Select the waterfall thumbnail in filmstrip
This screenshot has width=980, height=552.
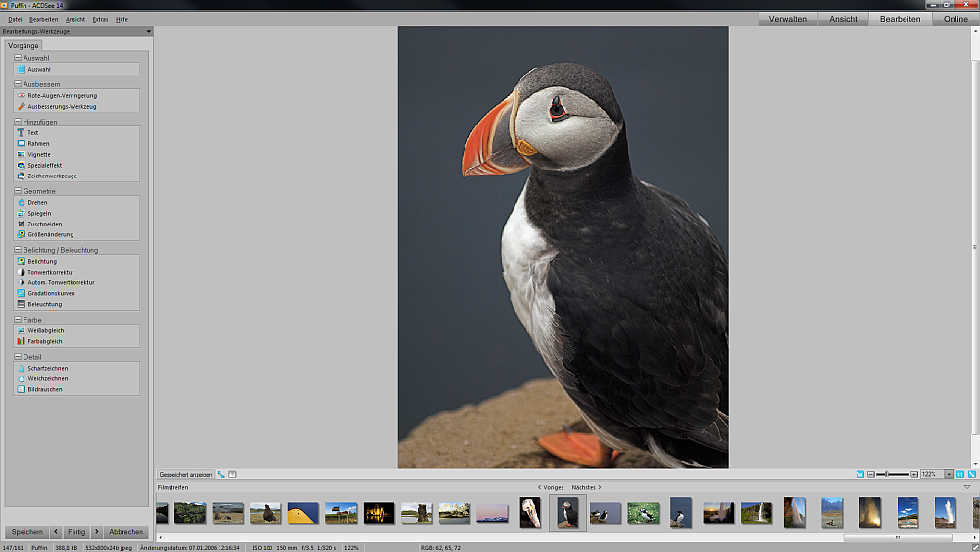pos(756,512)
